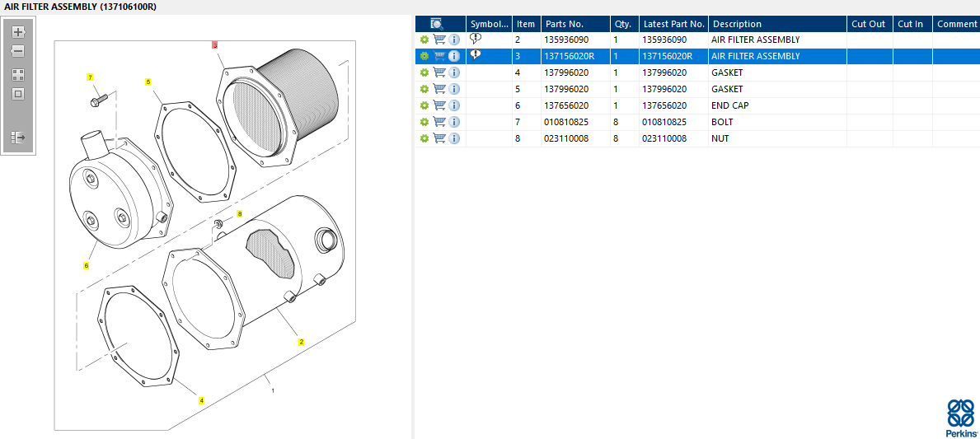Click the green gear icon for item 3
The width and height of the screenshot is (980, 439).
coord(424,56)
